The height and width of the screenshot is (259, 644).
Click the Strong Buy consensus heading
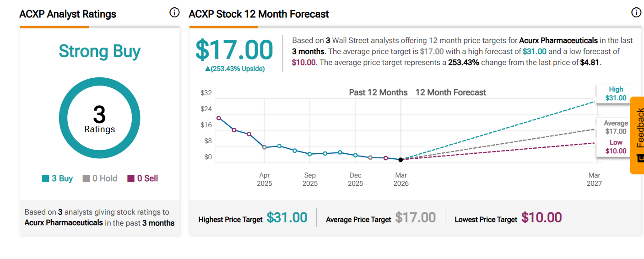point(99,51)
